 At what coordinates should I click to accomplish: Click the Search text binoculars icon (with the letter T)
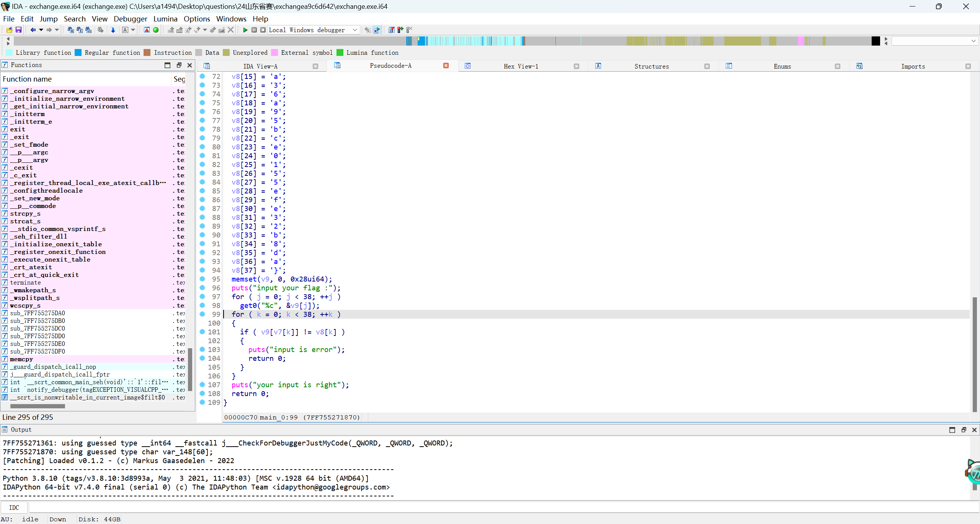click(x=80, y=30)
